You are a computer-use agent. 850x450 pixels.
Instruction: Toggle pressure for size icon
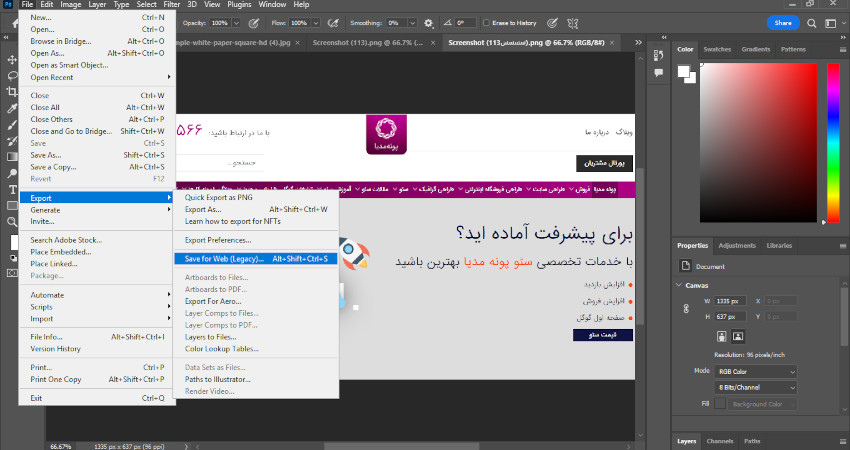(x=552, y=23)
